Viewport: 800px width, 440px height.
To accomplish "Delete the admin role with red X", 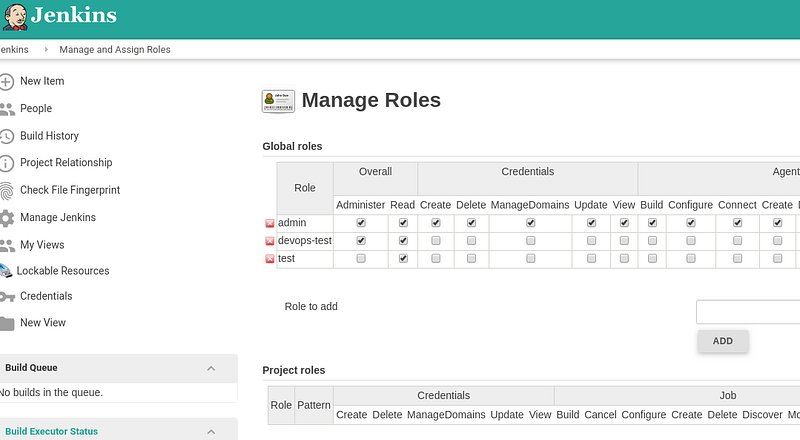I will point(269,223).
